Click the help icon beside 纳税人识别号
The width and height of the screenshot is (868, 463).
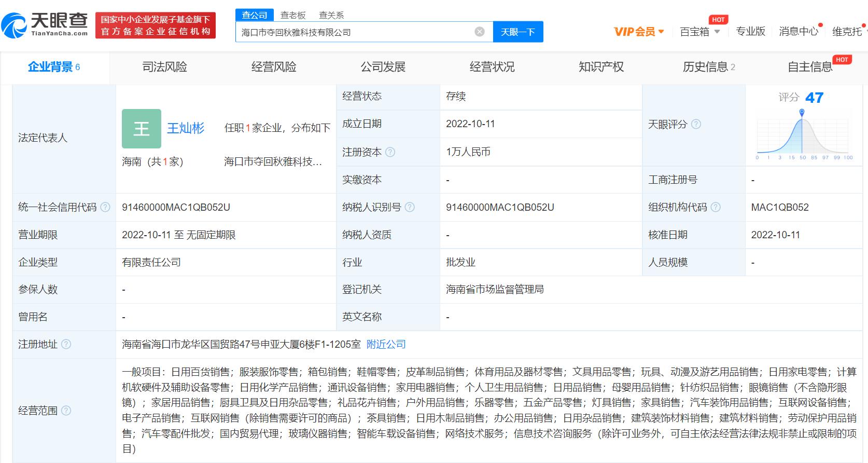tap(410, 207)
